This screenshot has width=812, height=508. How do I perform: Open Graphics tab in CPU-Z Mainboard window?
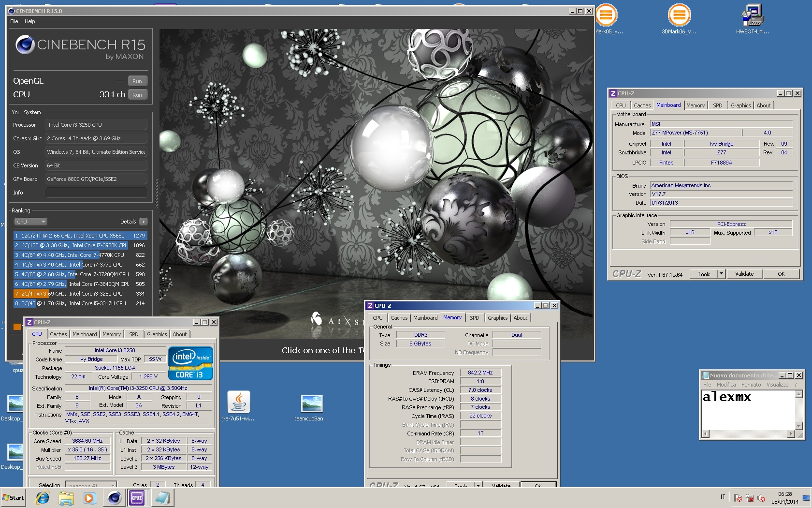pos(740,105)
